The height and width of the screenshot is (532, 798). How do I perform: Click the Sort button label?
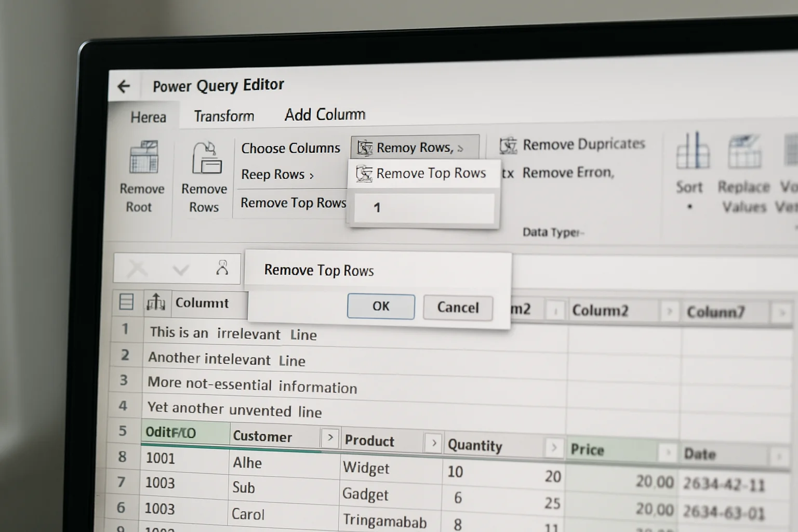click(x=689, y=187)
